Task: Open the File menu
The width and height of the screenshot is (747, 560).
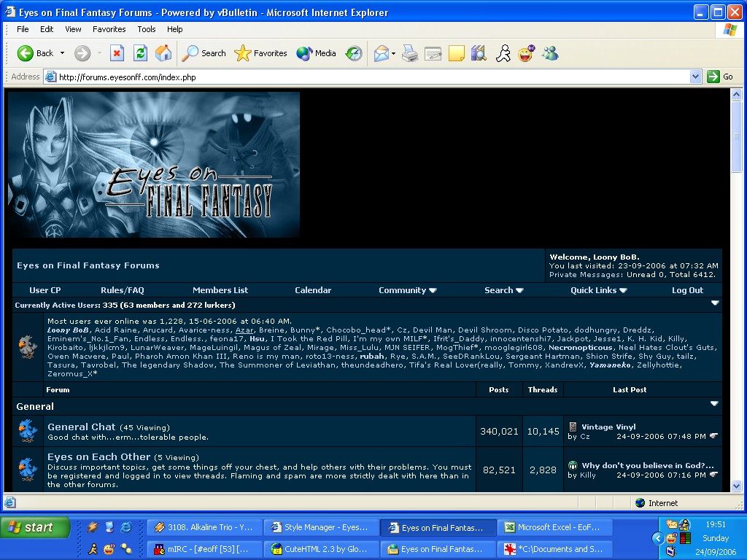Action: pyautogui.click(x=23, y=29)
